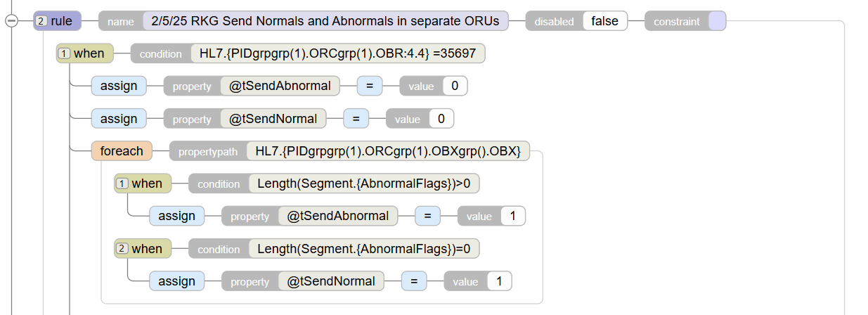Toggle the disabled value false
This screenshot has height=315, width=868.
click(x=604, y=21)
